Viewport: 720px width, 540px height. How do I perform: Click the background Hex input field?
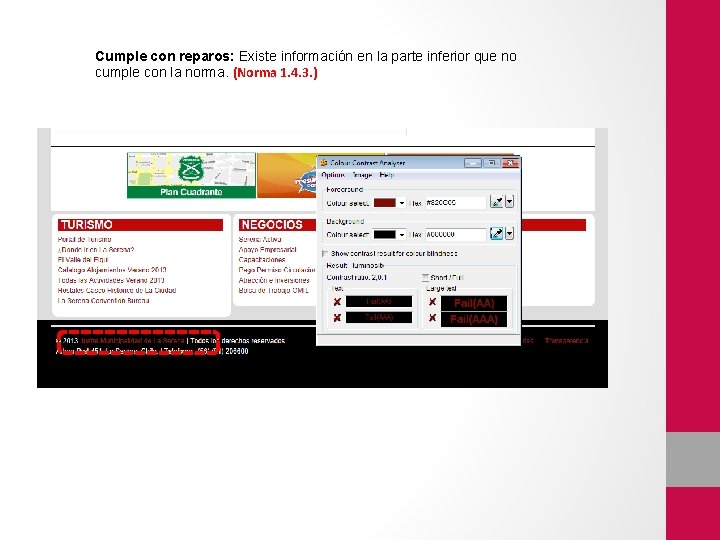[456, 234]
